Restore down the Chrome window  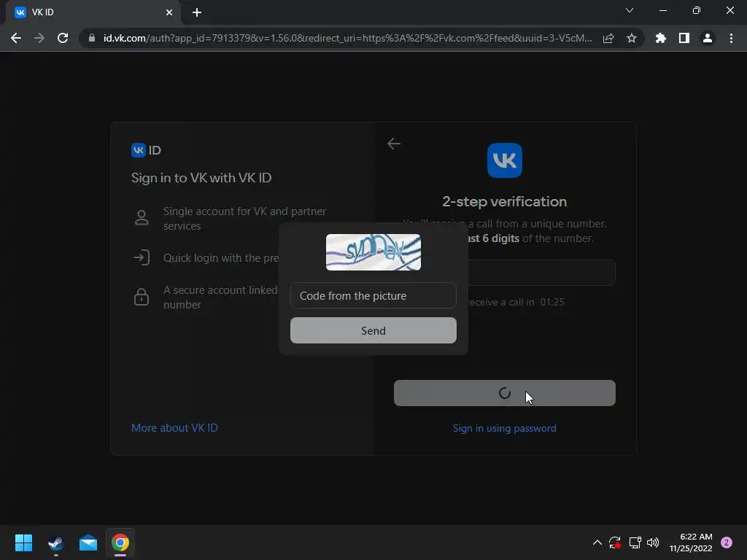tap(697, 10)
